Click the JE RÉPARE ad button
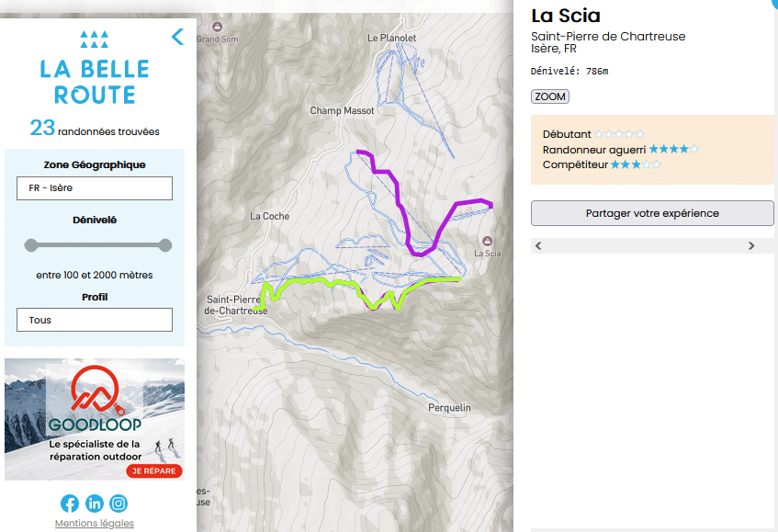 (x=154, y=471)
